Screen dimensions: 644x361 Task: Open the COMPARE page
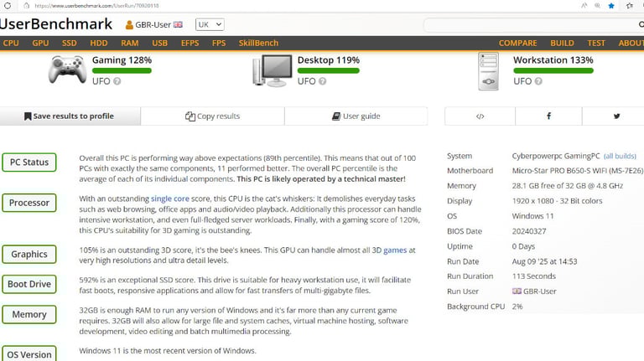click(x=517, y=43)
